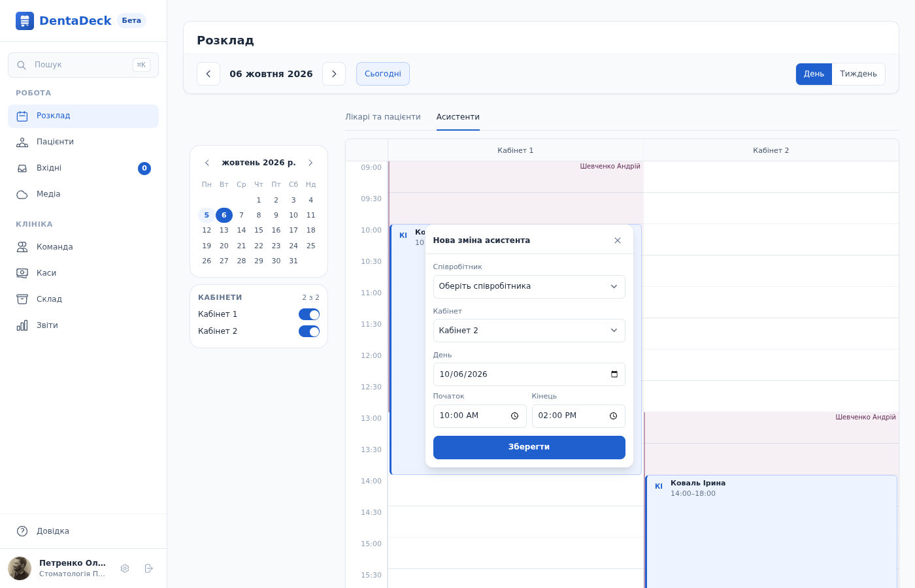Switch the schedule to День view
The height and width of the screenshot is (588, 915).
[814, 74]
